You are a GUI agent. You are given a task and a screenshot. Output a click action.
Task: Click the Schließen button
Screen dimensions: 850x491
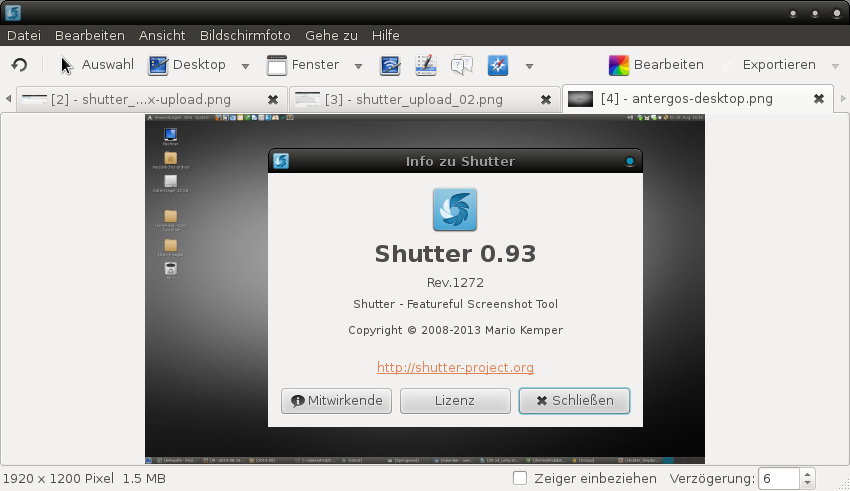click(575, 401)
